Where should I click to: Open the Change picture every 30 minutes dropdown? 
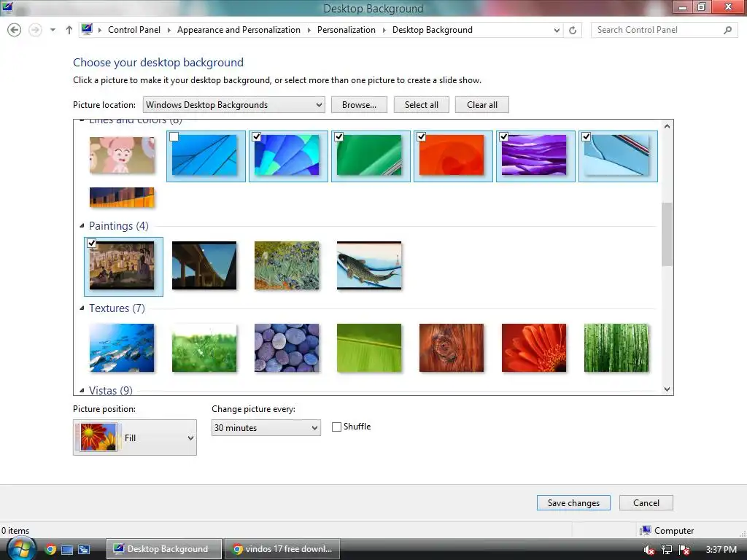coord(266,427)
